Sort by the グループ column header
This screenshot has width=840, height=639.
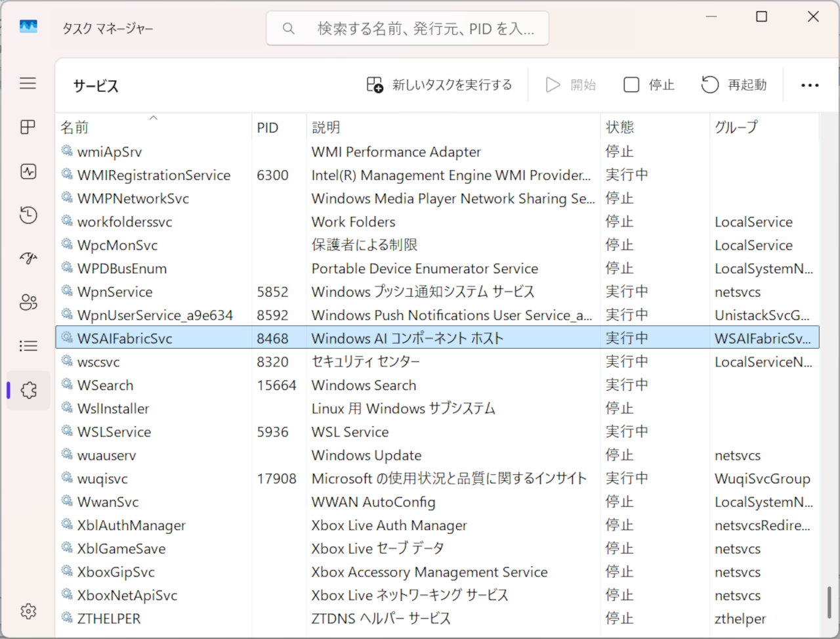pyautogui.click(x=765, y=127)
